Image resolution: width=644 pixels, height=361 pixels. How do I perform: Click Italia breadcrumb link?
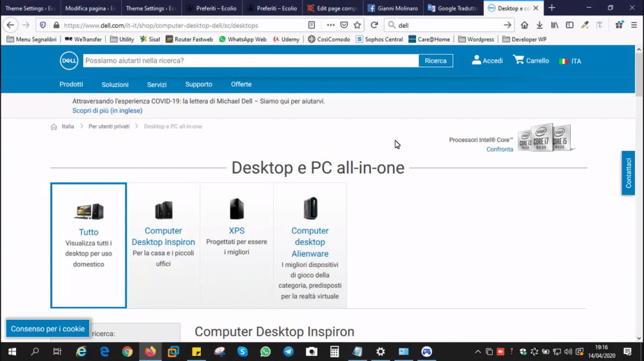tap(68, 126)
